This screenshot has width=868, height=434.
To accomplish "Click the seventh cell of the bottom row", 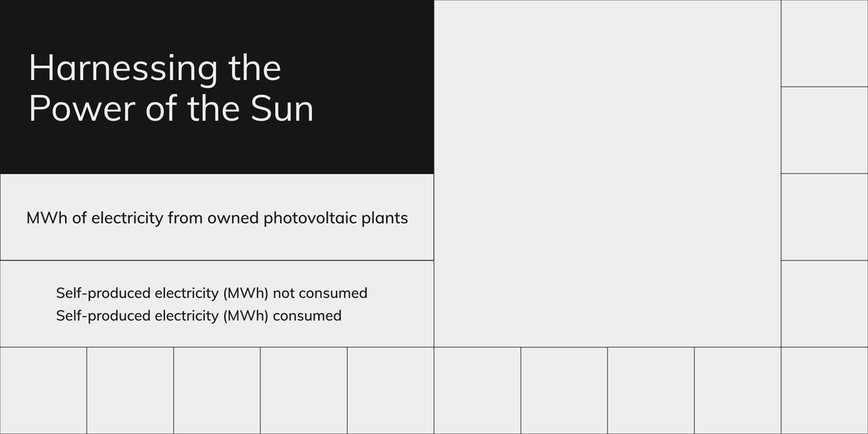I will pos(564,391).
